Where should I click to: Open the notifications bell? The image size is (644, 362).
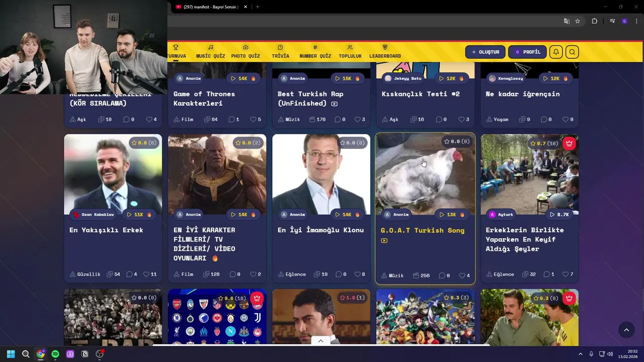click(x=556, y=52)
